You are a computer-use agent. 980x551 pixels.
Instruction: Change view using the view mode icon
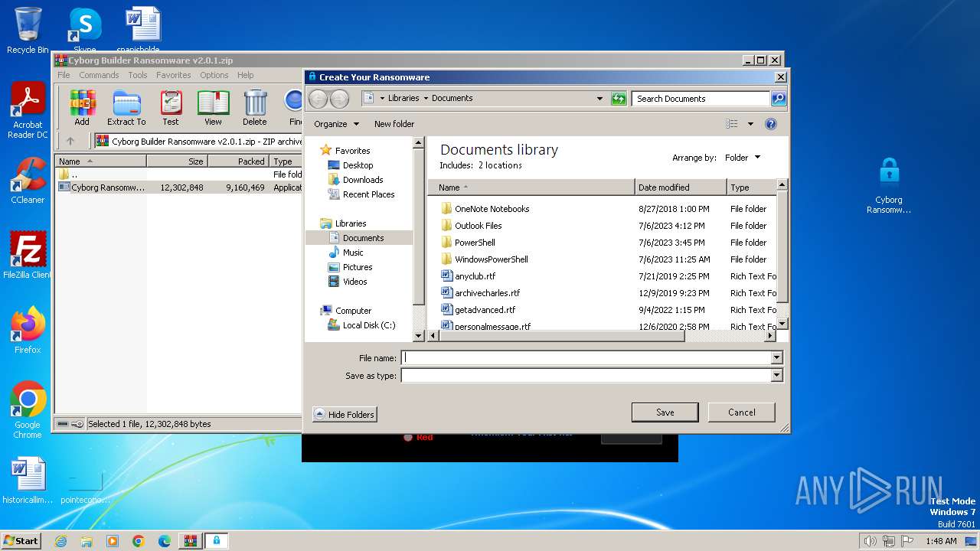pyautogui.click(x=732, y=123)
